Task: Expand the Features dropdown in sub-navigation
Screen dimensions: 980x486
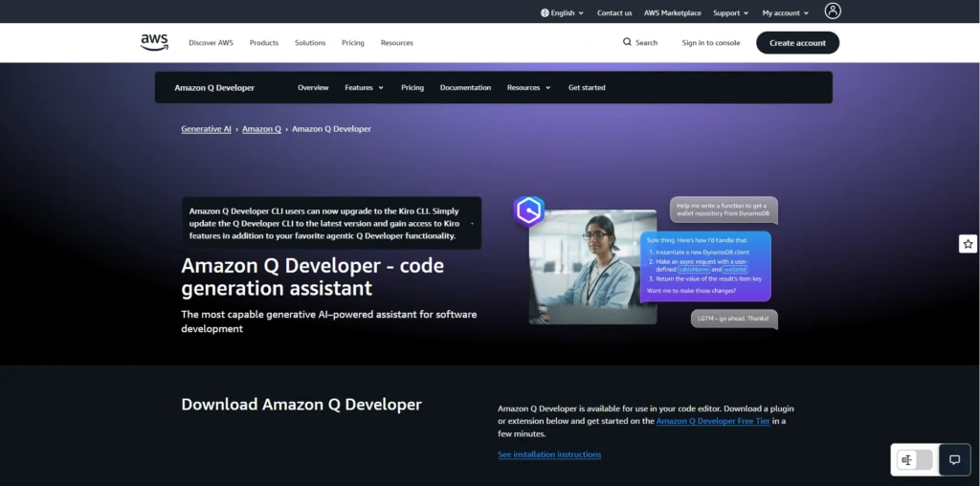Action: 364,87
